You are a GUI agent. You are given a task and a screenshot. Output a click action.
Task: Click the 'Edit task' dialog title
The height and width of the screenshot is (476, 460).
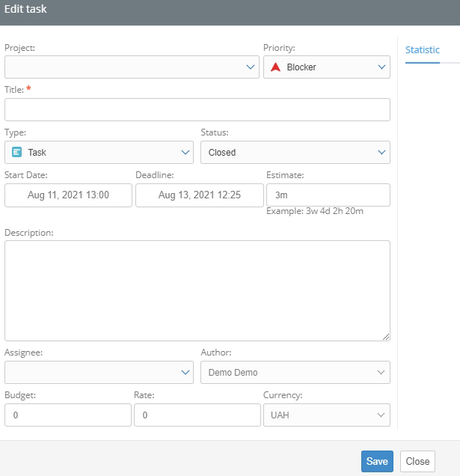click(x=25, y=9)
